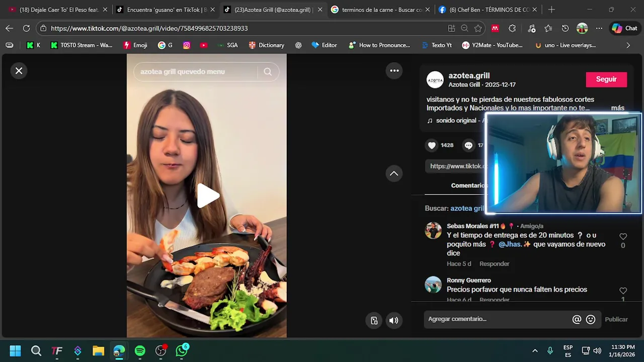Click the 'Agregar comentario...' field

(x=498, y=319)
